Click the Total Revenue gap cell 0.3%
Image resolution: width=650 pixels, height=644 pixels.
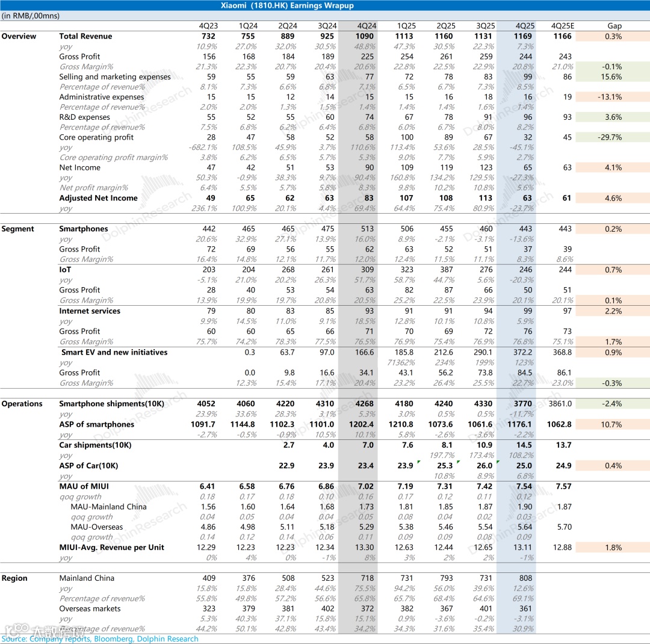click(x=613, y=37)
